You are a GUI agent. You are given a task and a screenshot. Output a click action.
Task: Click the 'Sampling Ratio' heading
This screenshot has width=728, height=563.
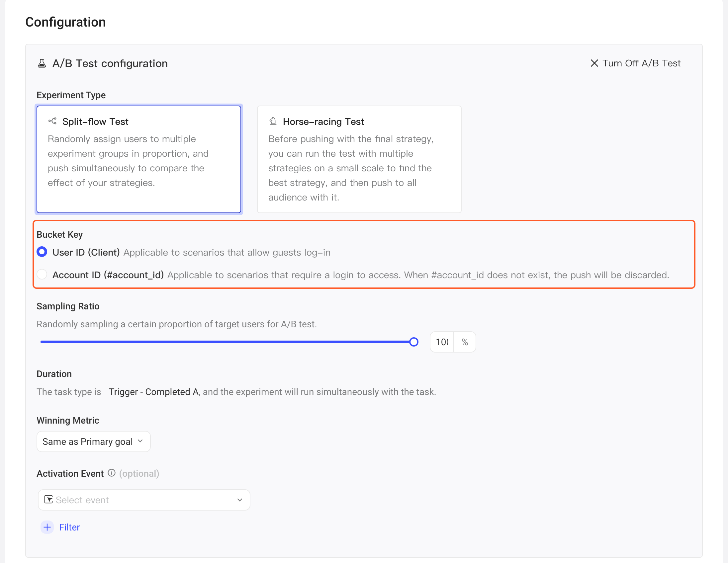tap(68, 306)
